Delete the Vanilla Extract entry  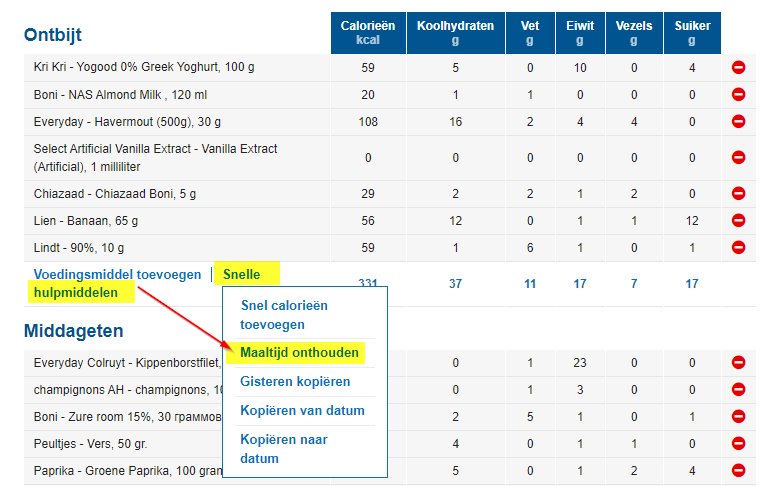click(739, 157)
